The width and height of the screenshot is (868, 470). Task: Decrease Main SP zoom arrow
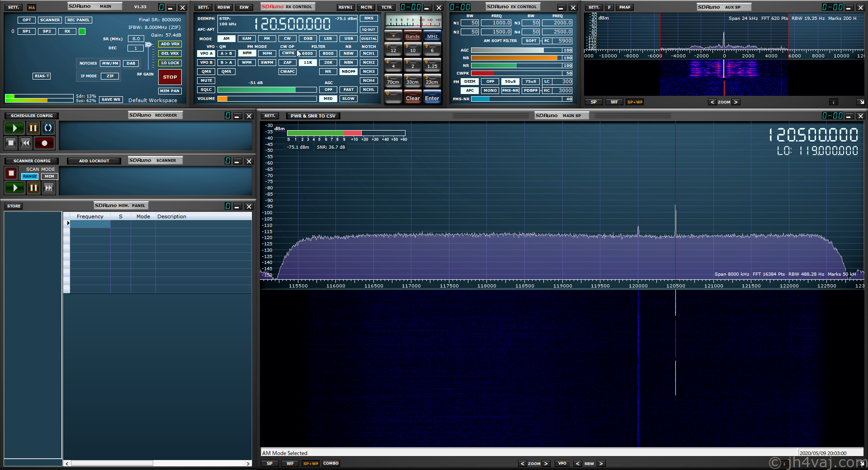522,464
